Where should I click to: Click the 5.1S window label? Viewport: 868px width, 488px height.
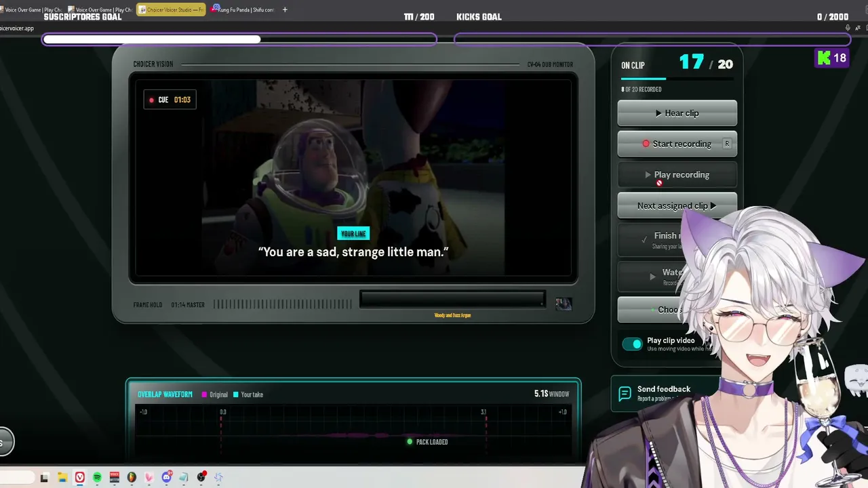click(x=551, y=394)
